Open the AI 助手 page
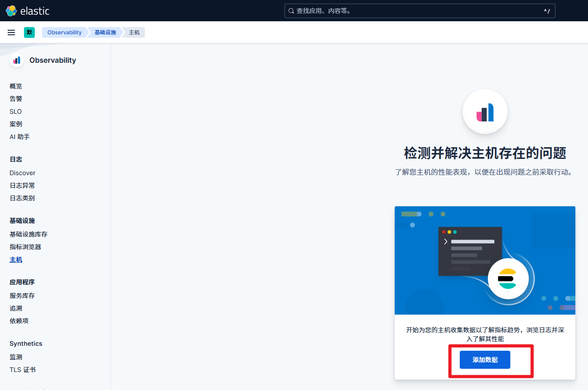This screenshot has width=588, height=390. (x=20, y=137)
